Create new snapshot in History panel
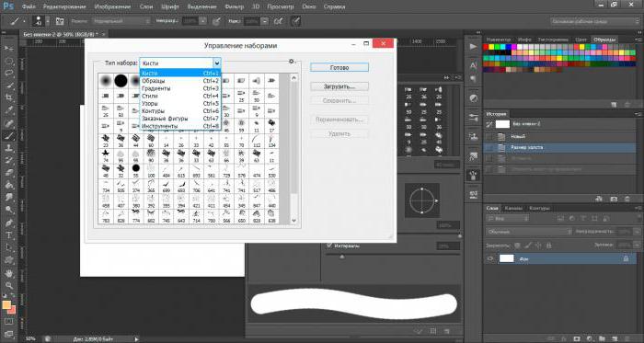The width and height of the screenshot is (644, 343). [x=614, y=199]
